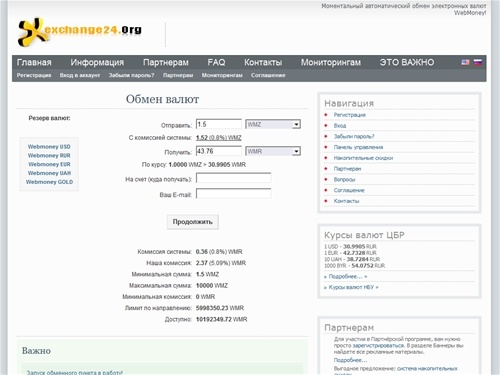The width and height of the screenshot is (500, 375).
Task: Click Вход в аккаунт in the submenu bar
Action: (x=80, y=75)
